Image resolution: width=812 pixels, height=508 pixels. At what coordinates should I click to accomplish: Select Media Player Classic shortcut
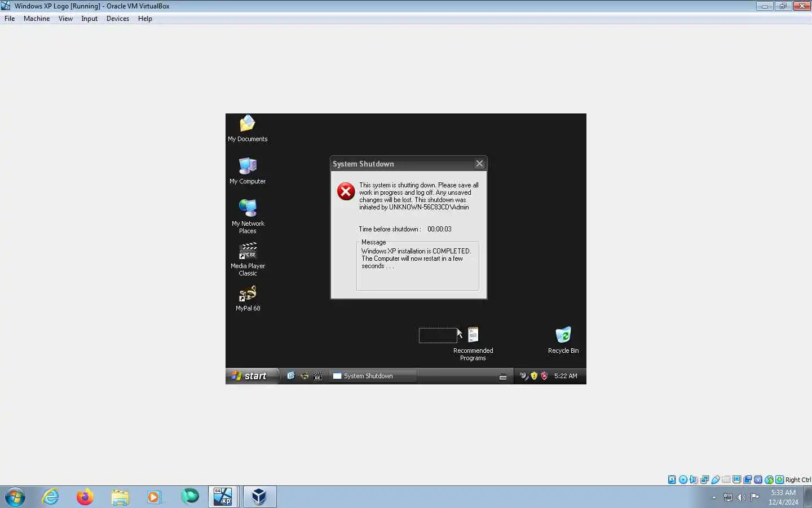248,259
